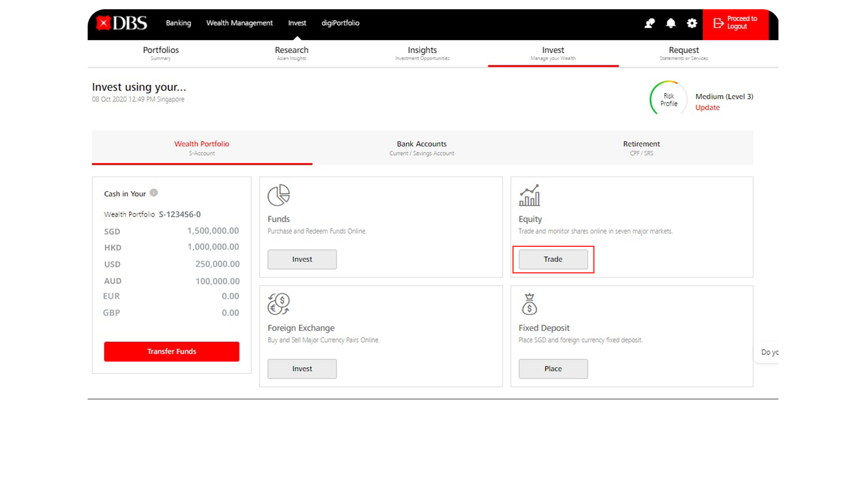Click the USD balance 250,000.00
The width and height of the screenshot is (868, 500).
coord(217,264)
